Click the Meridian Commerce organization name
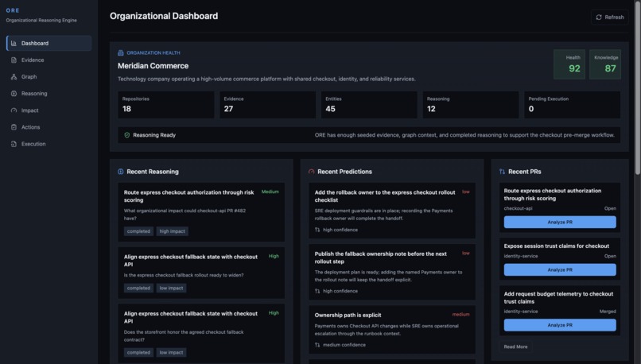Viewport: 641px width, 364px height. click(x=153, y=66)
